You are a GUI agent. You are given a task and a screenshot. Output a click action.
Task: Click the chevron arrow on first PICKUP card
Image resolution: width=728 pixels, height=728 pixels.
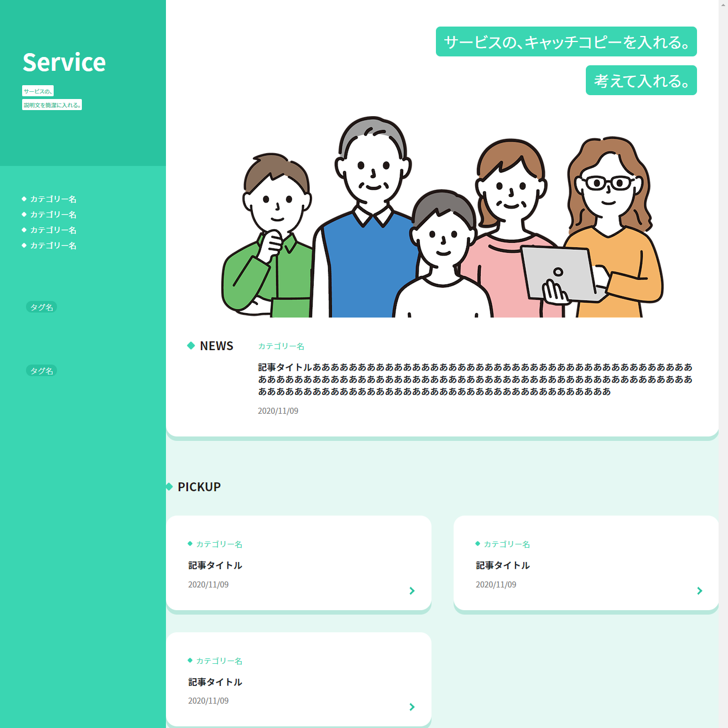tap(412, 591)
